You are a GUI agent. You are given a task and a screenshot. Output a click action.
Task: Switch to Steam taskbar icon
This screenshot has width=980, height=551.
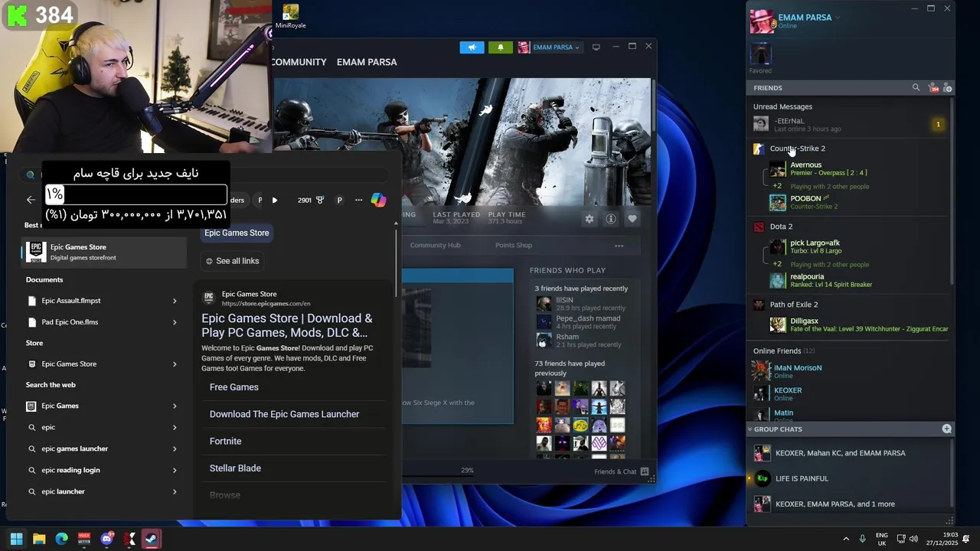click(x=152, y=539)
